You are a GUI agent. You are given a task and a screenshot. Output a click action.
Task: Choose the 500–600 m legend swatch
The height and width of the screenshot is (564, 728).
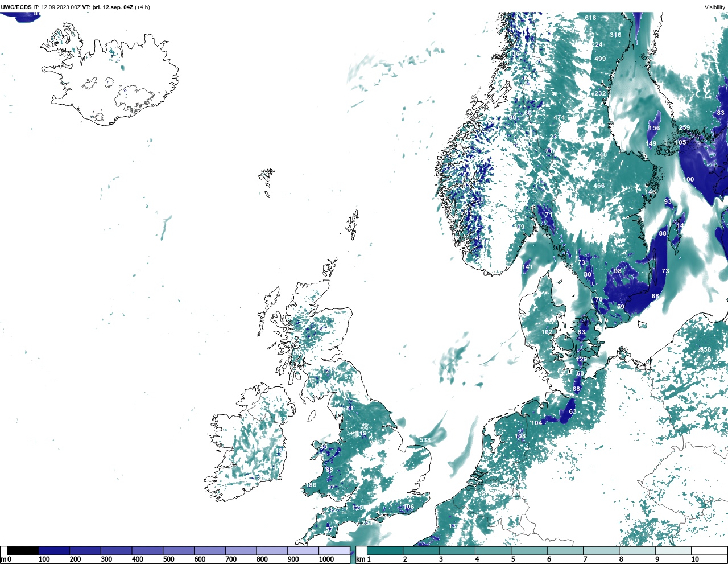click(x=179, y=551)
